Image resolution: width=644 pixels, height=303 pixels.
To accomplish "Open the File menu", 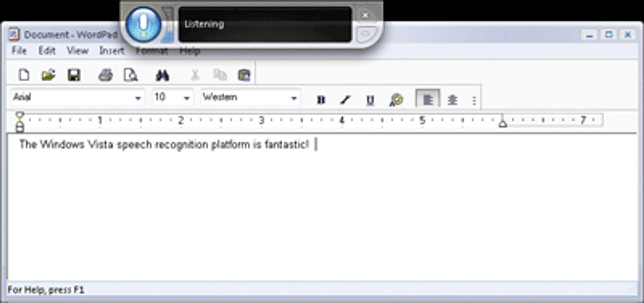I will (19, 51).
